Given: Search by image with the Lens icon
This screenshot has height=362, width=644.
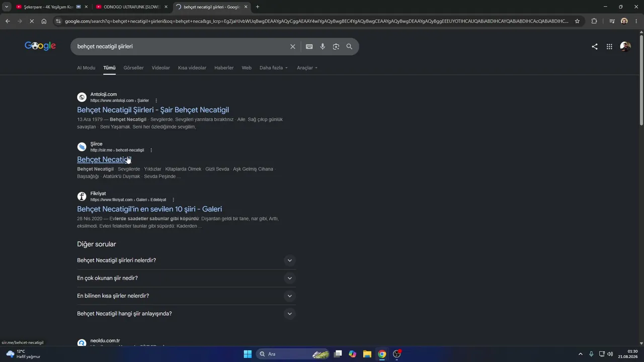Looking at the screenshot, I should tap(336, 46).
